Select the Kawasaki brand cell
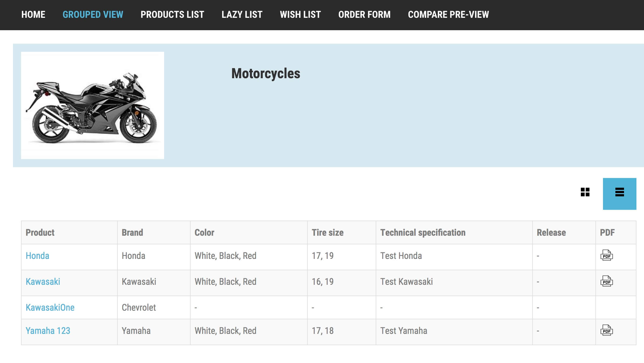Viewport: 644px width, 363px height. point(154,283)
